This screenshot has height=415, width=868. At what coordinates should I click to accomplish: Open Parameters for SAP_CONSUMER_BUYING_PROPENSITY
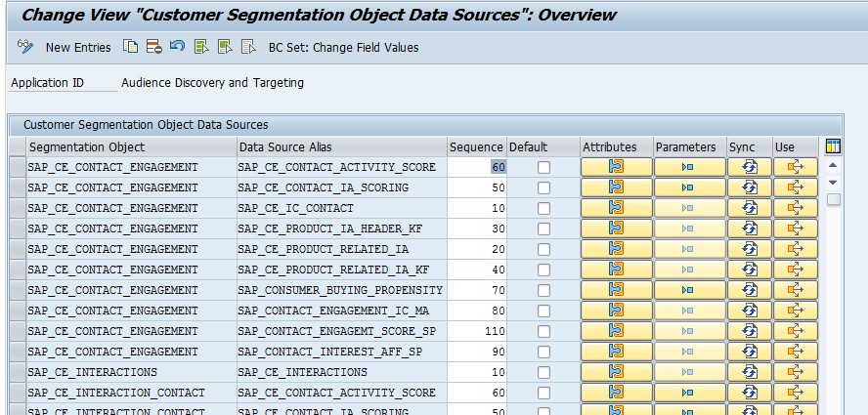[x=690, y=290]
